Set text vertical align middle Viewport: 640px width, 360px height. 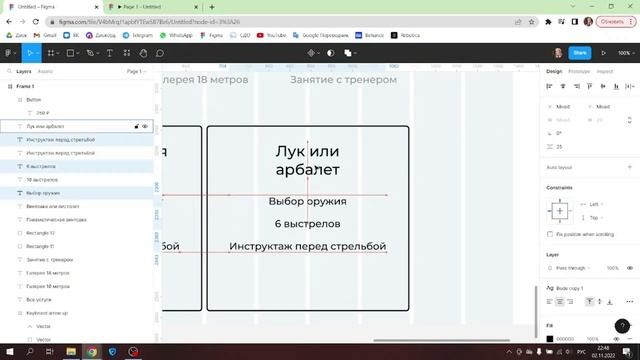[600, 302]
